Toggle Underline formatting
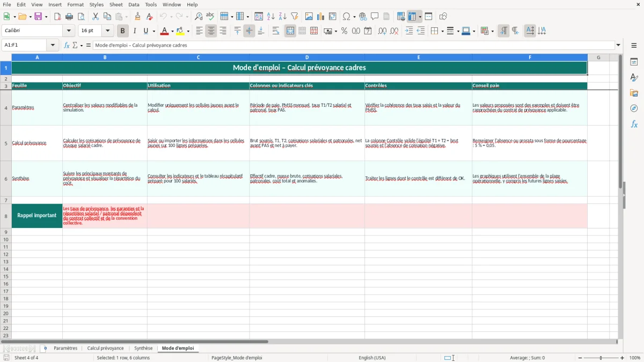This screenshot has width=644, height=362. [145, 31]
